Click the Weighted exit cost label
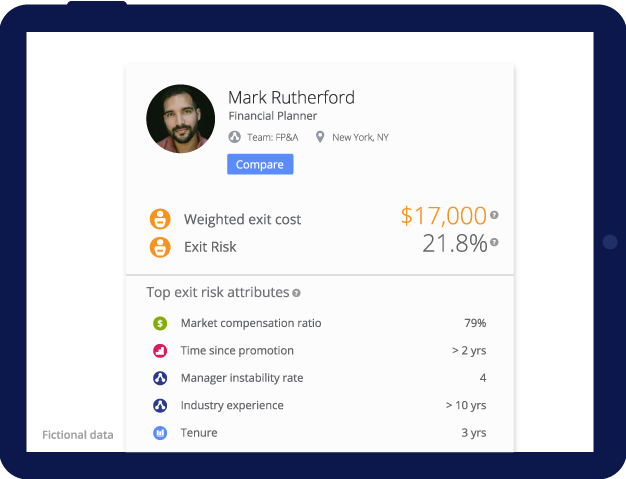Viewport: 626px width, 479px height. pos(242,220)
